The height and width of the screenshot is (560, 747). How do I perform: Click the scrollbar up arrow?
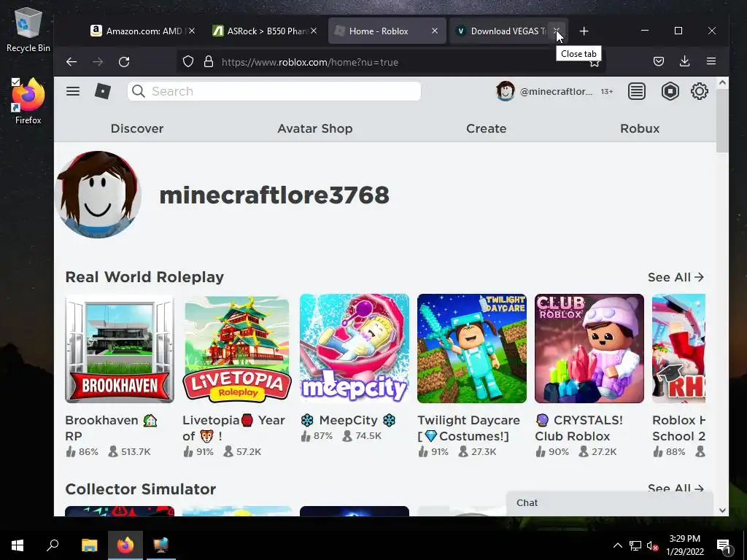[722, 83]
